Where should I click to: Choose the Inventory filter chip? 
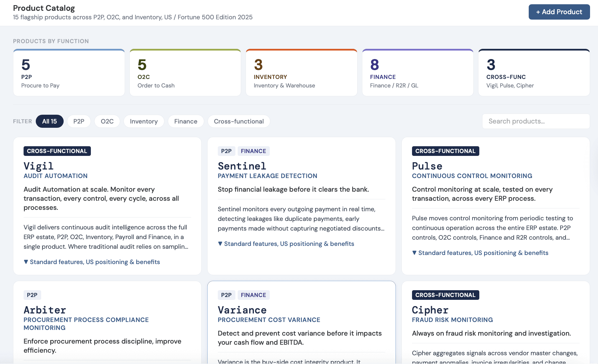(144, 121)
